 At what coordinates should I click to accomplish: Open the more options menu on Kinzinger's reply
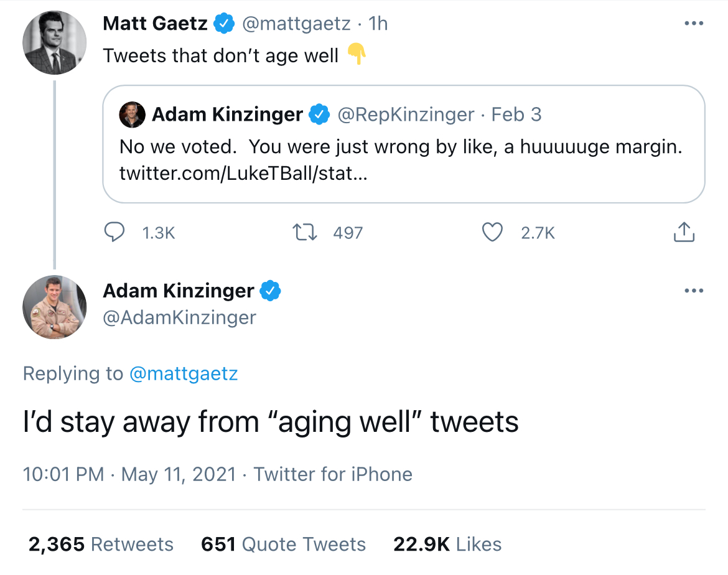click(x=693, y=290)
